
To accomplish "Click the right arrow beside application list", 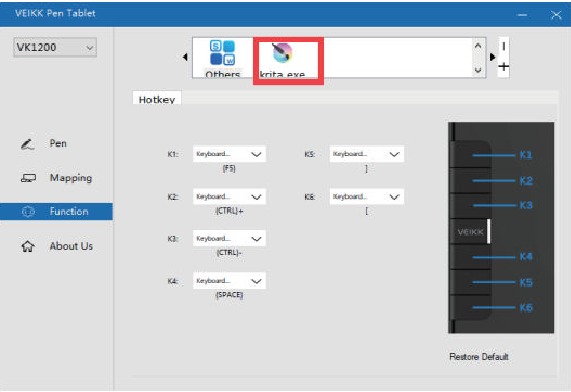I will click(492, 57).
